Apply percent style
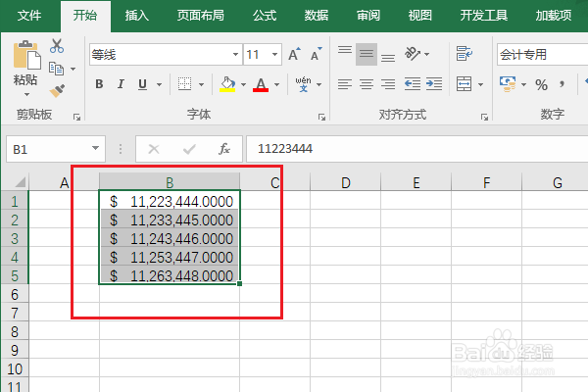The height and width of the screenshot is (392, 588). pos(541,85)
